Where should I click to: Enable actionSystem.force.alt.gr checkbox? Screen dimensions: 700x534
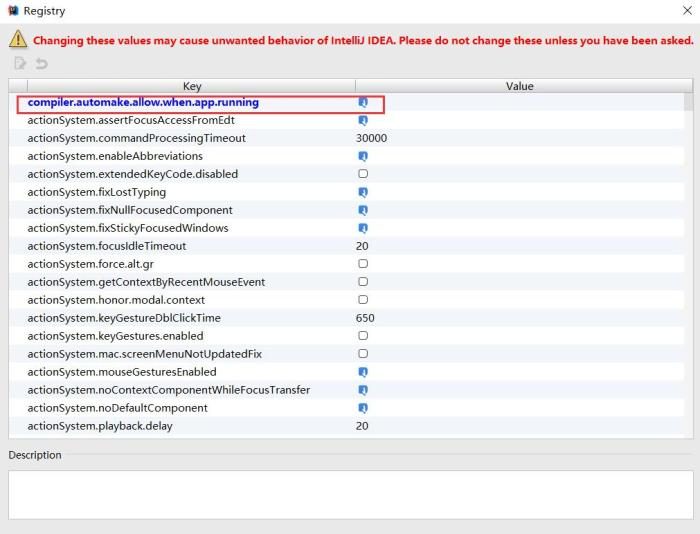(363, 264)
